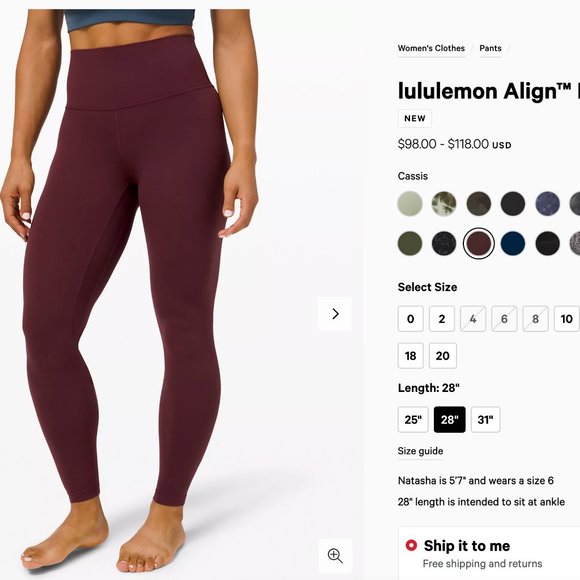Select size 18
The width and height of the screenshot is (580, 580).
click(x=411, y=355)
